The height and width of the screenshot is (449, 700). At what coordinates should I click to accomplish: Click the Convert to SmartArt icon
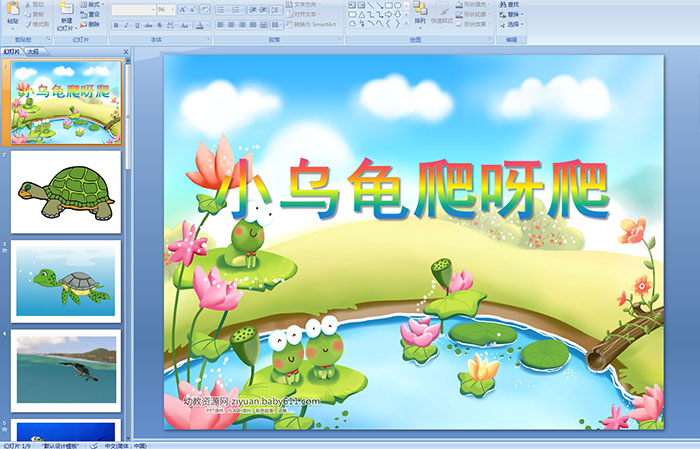coord(289,25)
